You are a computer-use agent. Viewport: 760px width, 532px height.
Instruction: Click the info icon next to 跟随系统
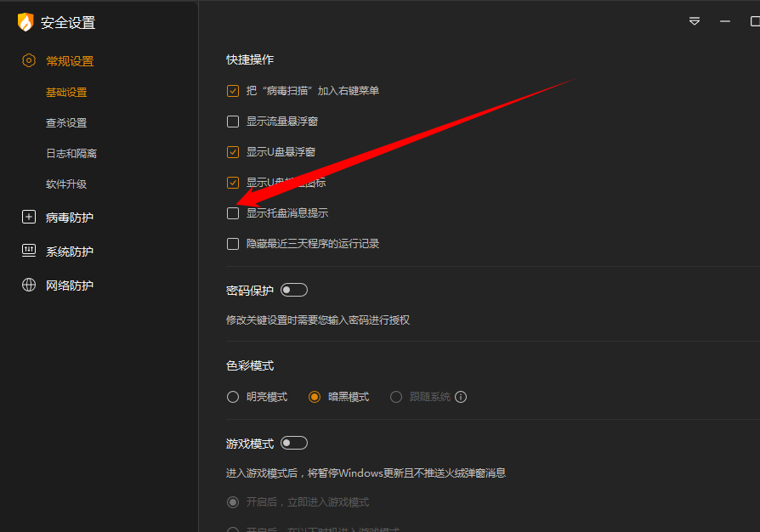coord(461,397)
